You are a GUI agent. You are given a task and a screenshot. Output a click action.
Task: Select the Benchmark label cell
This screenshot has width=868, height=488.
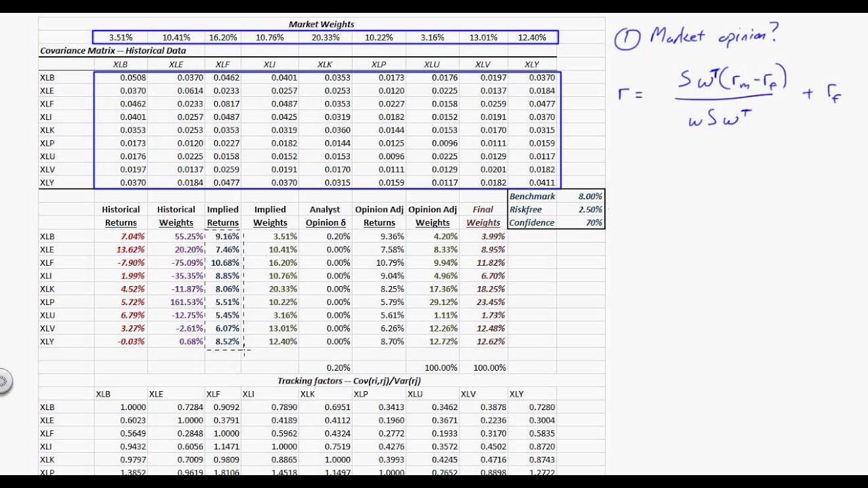[x=532, y=197]
